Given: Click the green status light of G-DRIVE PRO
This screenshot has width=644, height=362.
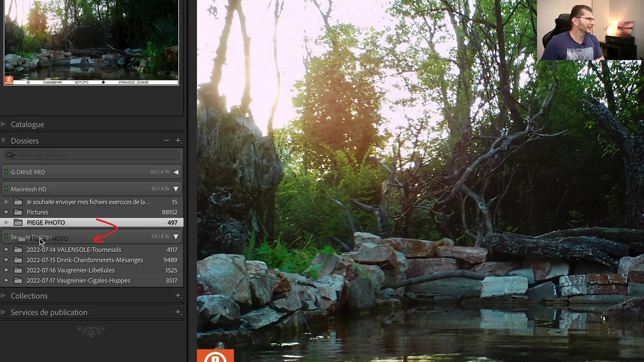Looking at the screenshot, I should click(x=6, y=172).
